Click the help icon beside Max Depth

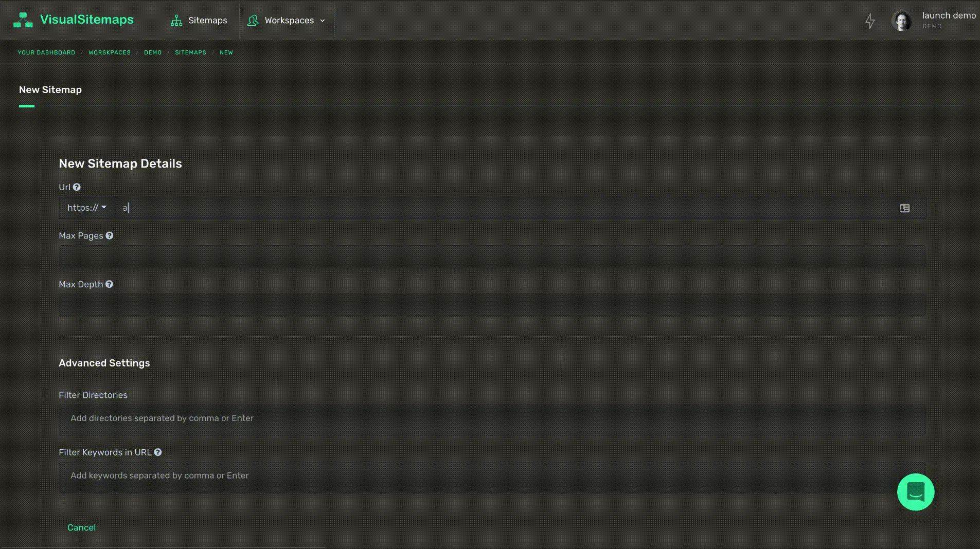tap(109, 284)
